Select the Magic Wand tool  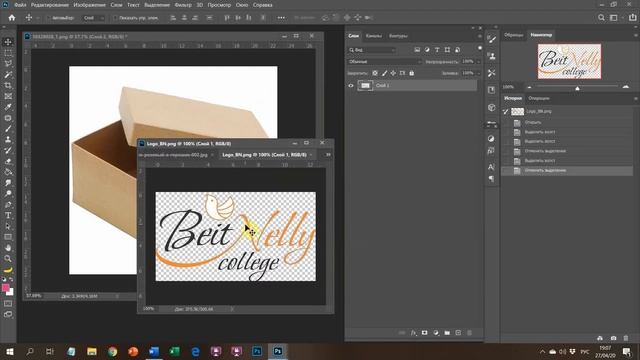click(8, 75)
